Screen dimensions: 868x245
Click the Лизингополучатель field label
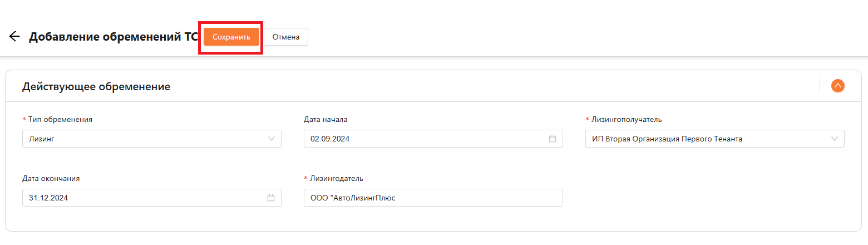click(626, 119)
